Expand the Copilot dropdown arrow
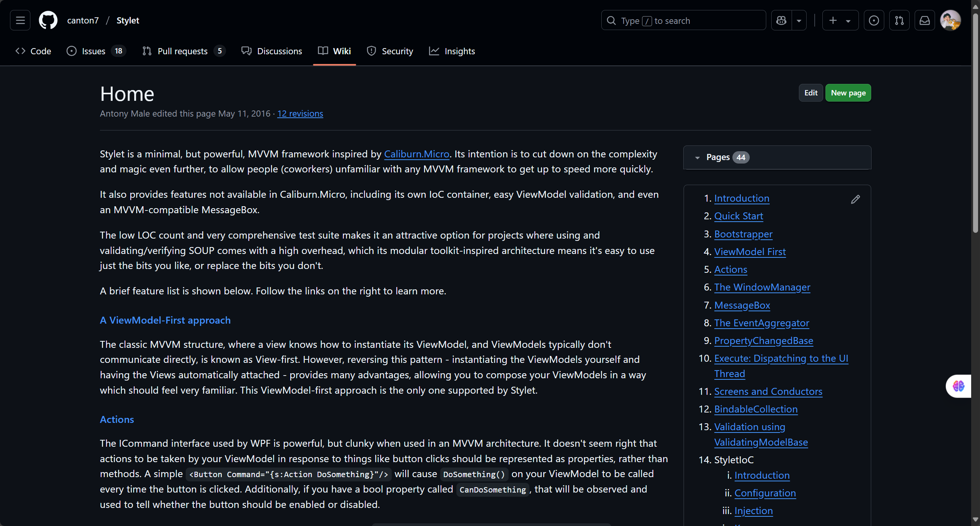This screenshot has height=526, width=980. point(799,20)
